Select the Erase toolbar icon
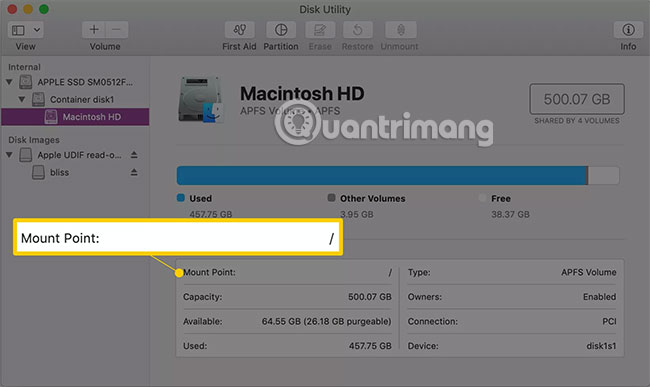650x387 pixels. 320,30
